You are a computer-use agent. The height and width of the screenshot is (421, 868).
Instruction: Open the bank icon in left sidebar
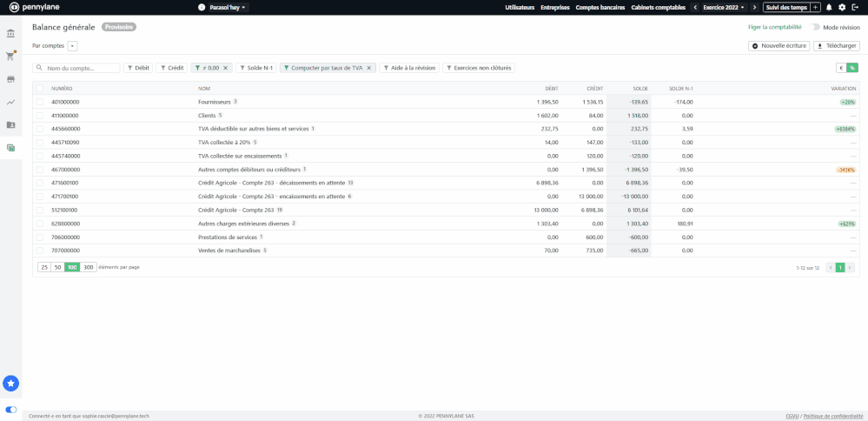coord(10,34)
